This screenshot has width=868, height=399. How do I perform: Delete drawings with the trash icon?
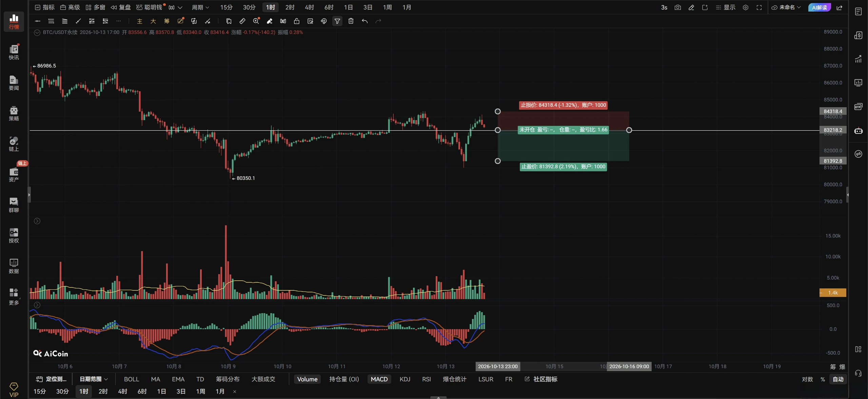pyautogui.click(x=351, y=21)
